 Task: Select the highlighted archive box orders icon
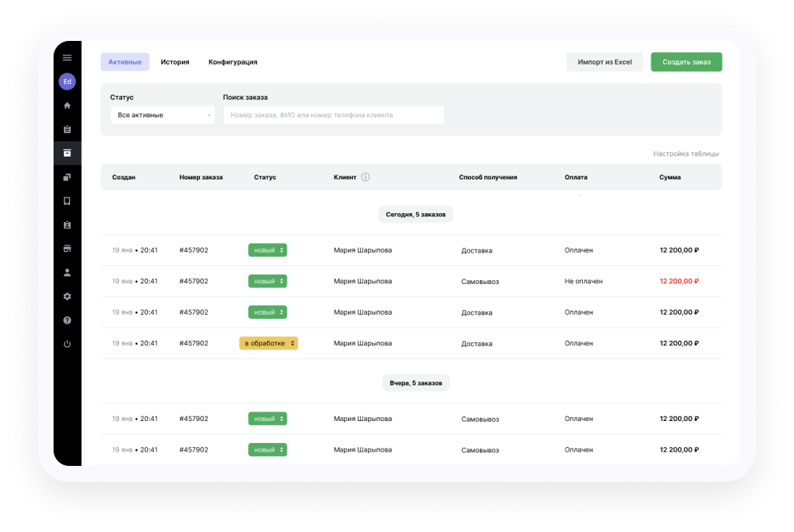[x=67, y=153]
